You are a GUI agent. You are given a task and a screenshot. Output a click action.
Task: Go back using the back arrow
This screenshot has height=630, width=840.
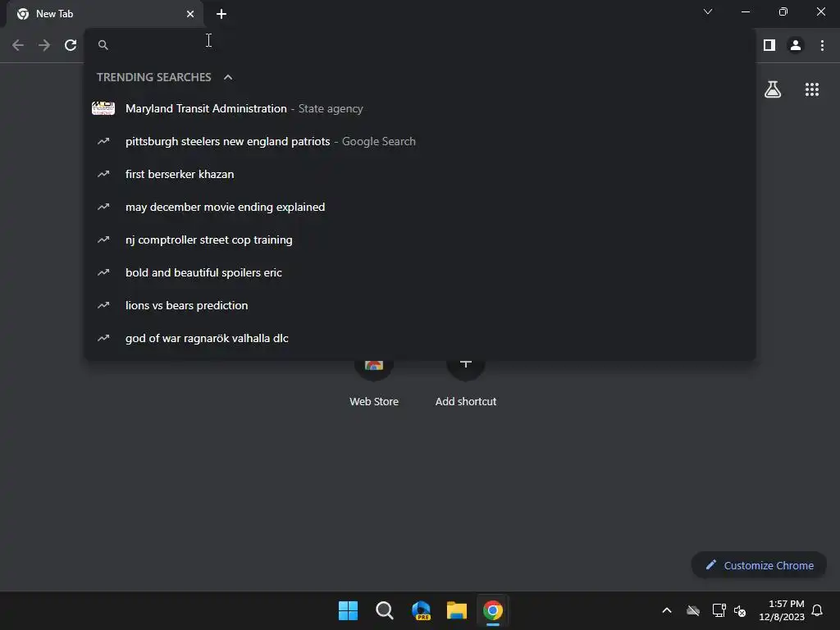click(18, 46)
